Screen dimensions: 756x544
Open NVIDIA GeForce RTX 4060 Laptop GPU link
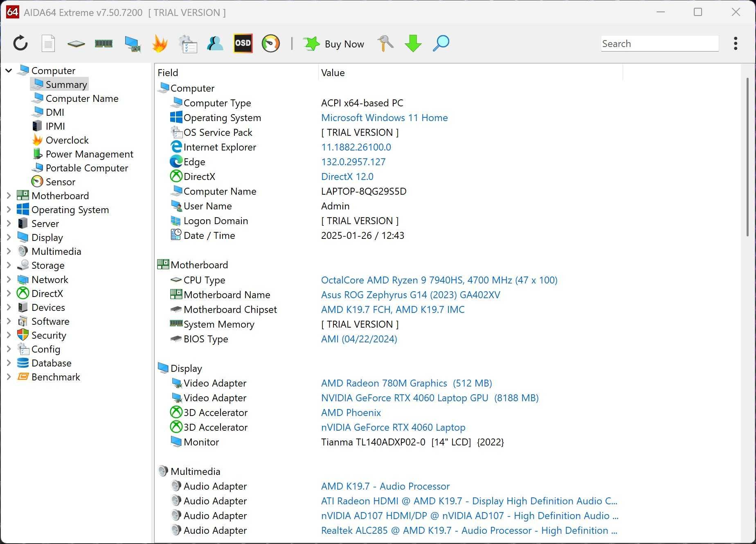click(x=430, y=398)
